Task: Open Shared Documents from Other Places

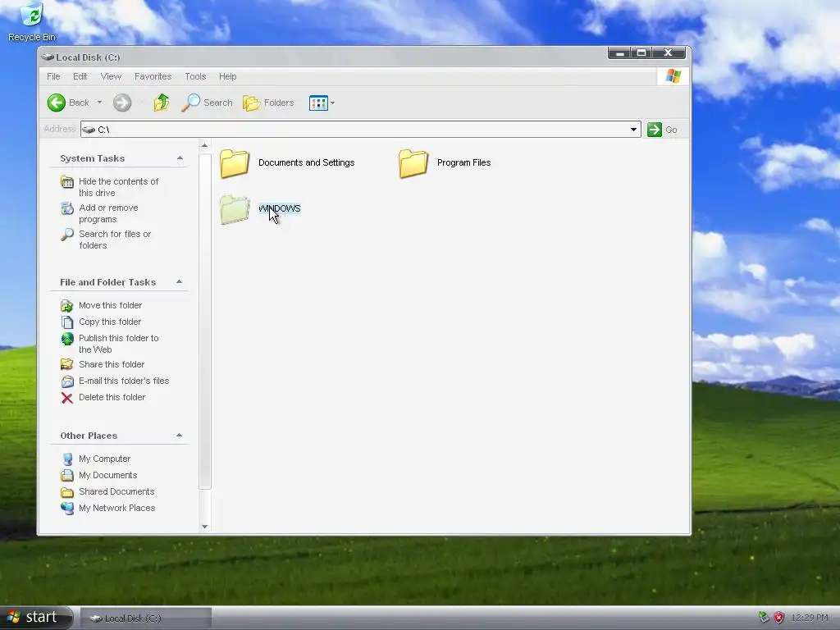Action: (116, 491)
